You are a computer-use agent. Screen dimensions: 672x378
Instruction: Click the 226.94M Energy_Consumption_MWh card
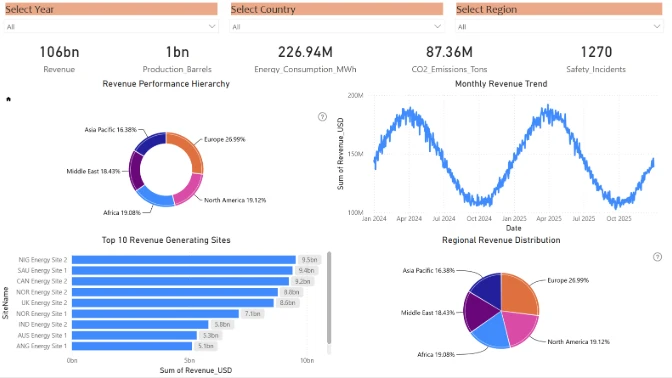305,59
